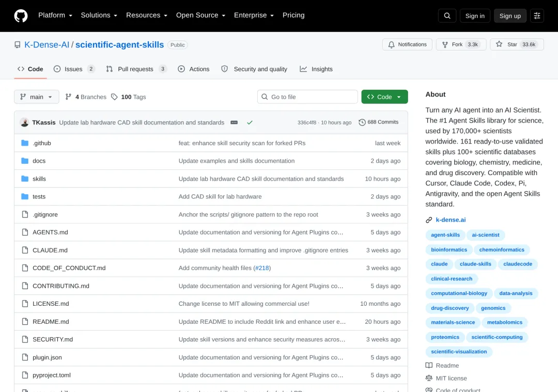Open the K-Dense-AI owner link
Screen dimensions: 558x392
pyautogui.click(x=47, y=45)
